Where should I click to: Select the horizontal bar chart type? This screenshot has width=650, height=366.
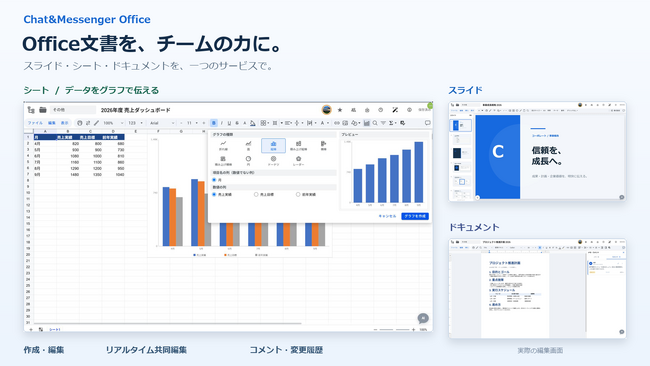click(x=323, y=145)
